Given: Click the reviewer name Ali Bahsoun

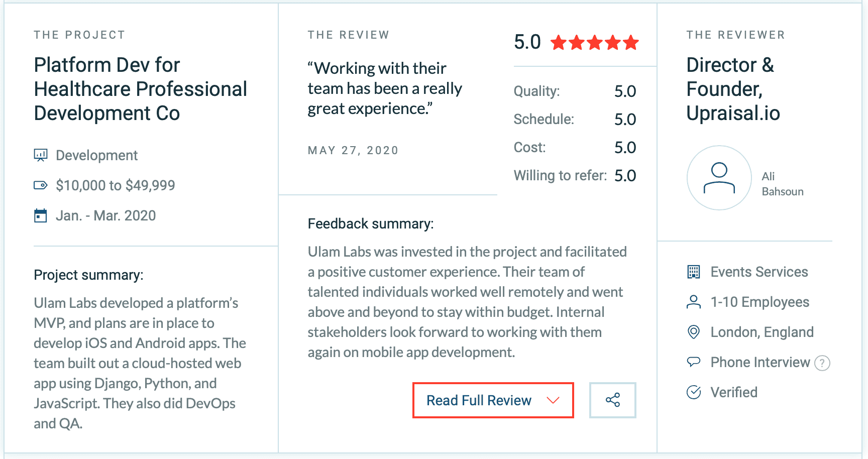Looking at the screenshot, I should (782, 184).
